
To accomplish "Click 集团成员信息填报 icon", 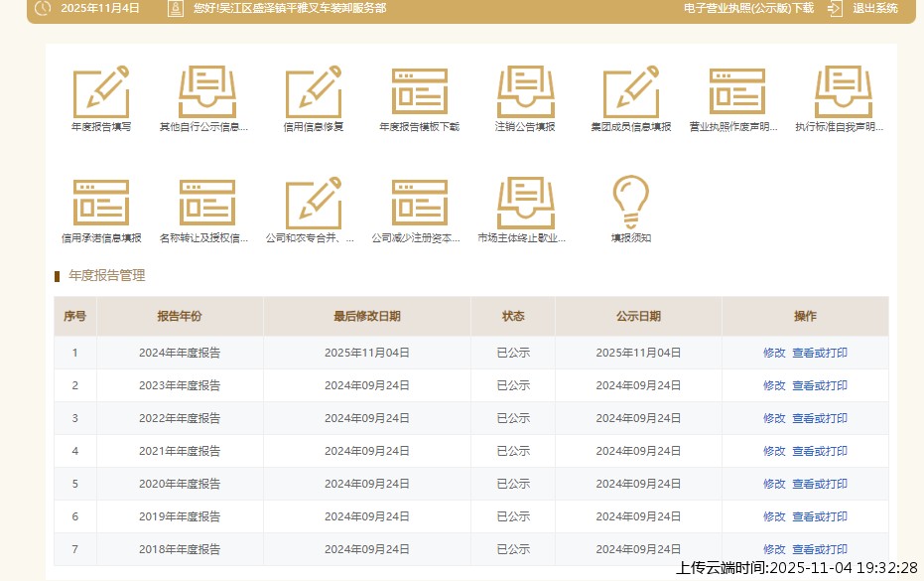I will (x=631, y=92).
